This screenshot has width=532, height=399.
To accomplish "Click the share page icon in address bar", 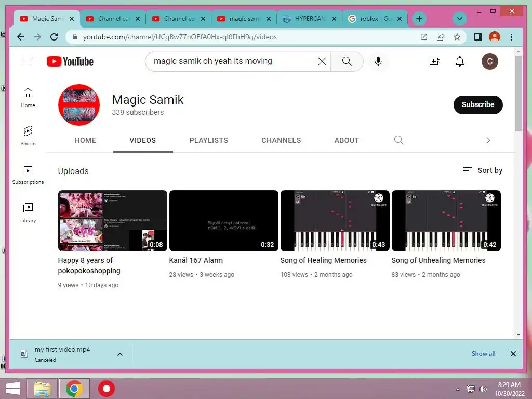I will click(x=441, y=37).
